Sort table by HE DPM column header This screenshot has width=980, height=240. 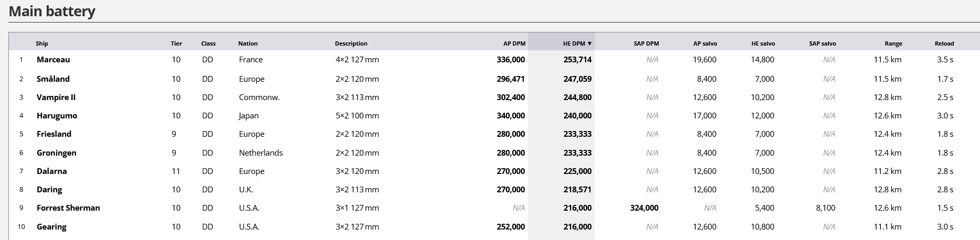tap(577, 43)
